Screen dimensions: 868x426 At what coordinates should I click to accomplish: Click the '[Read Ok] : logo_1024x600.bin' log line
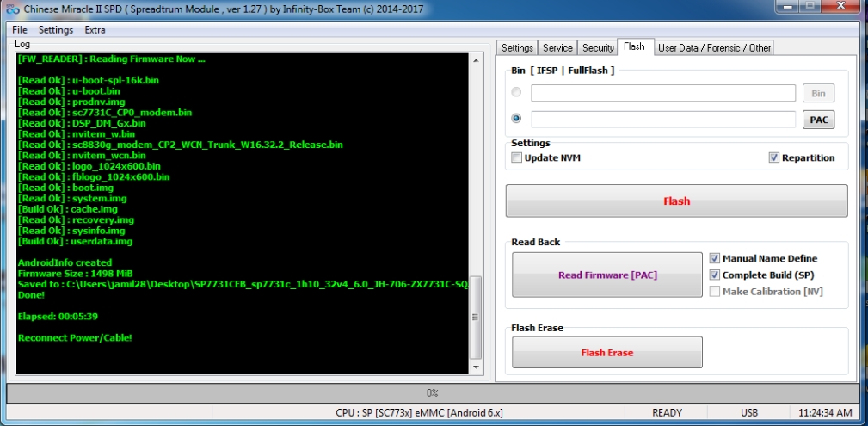[89, 166]
